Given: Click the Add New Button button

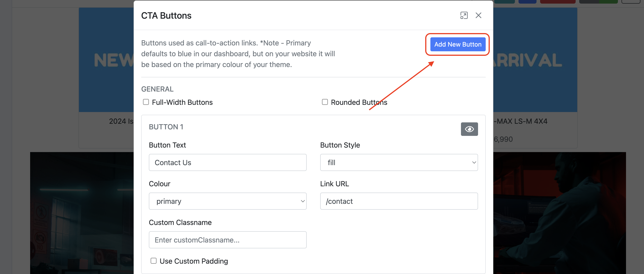Looking at the screenshot, I should (x=458, y=44).
